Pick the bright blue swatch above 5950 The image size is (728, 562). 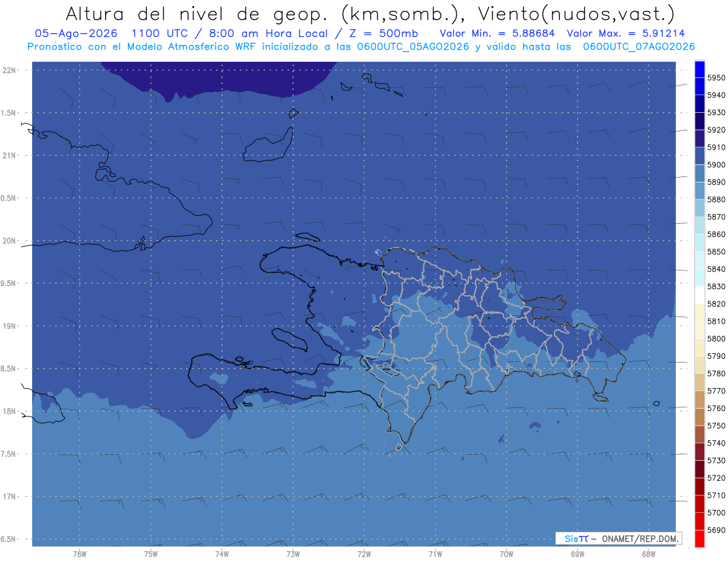tap(699, 69)
